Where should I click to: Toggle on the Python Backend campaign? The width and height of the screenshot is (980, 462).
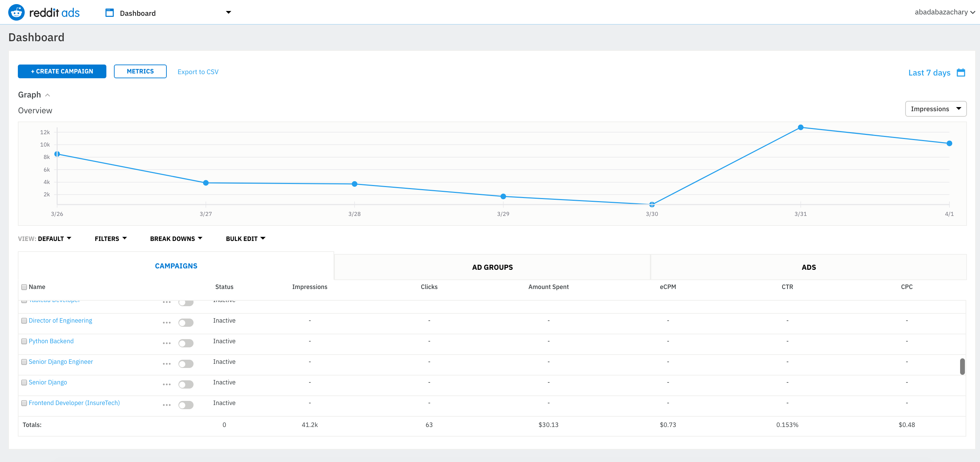[x=186, y=343]
